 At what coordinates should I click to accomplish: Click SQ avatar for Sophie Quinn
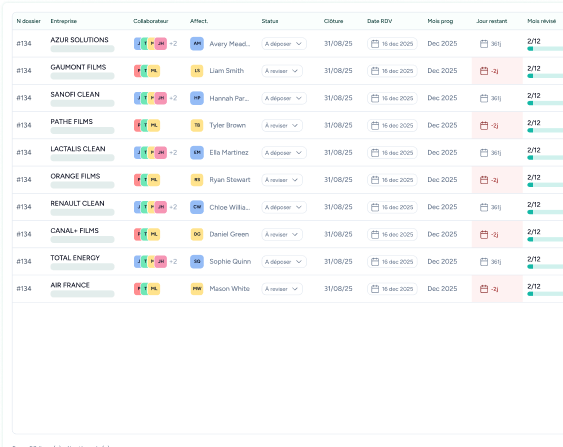197,261
